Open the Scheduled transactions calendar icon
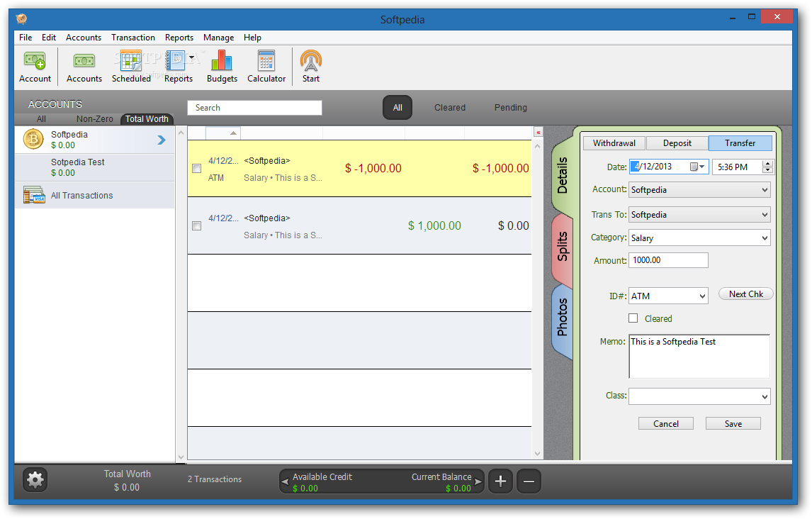The width and height of the screenshot is (812, 519). tap(130, 60)
